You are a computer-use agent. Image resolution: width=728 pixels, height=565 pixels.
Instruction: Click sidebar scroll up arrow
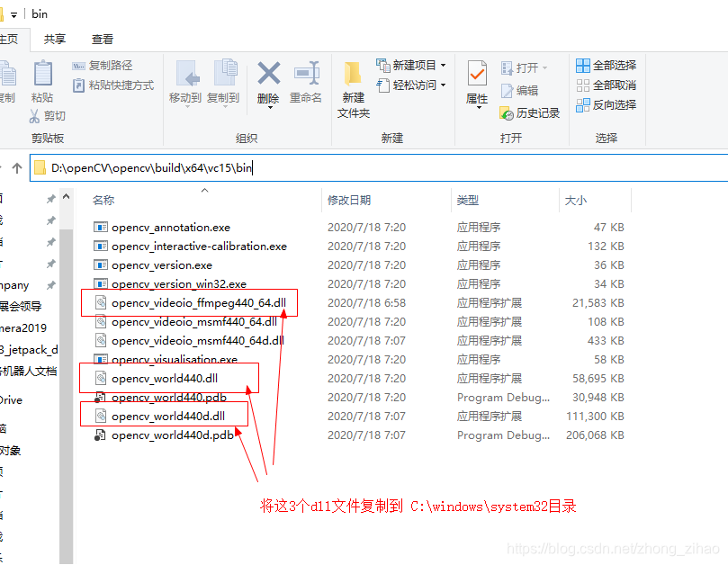67,197
